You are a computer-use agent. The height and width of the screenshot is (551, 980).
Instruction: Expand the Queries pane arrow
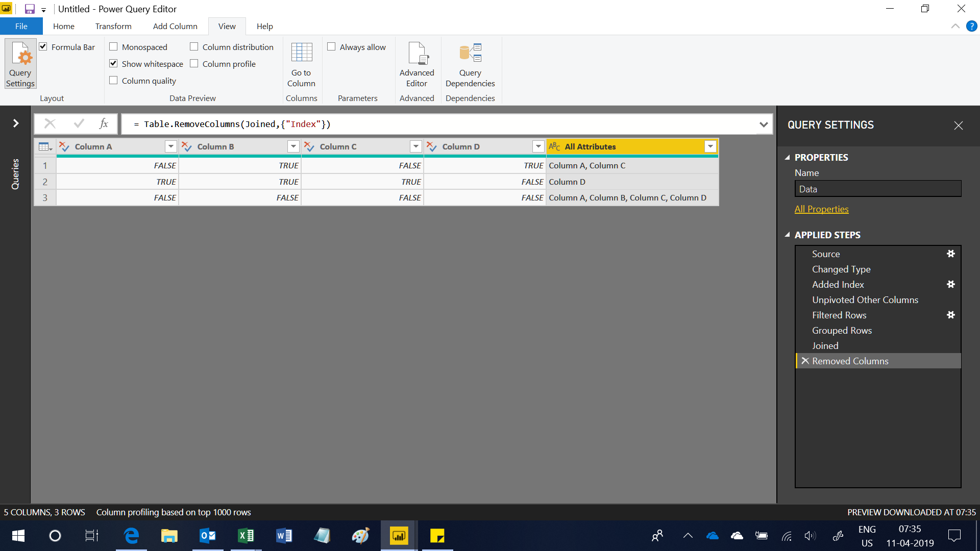click(x=16, y=123)
